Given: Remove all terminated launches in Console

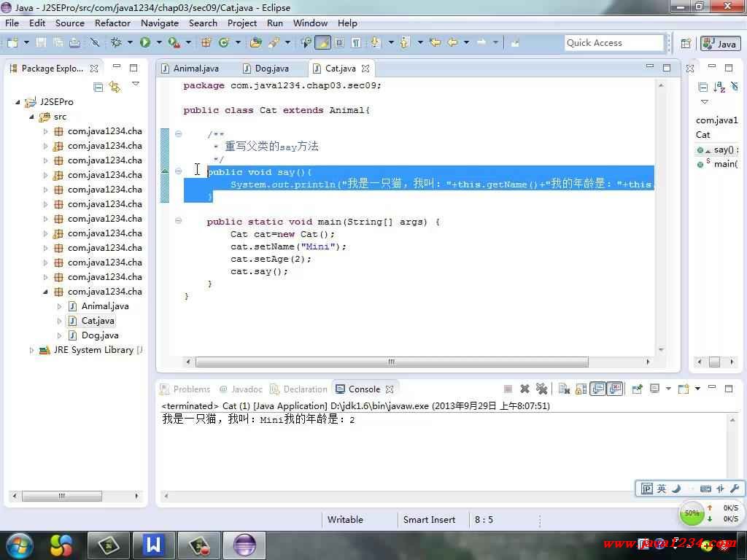Looking at the screenshot, I should coord(541,389).
